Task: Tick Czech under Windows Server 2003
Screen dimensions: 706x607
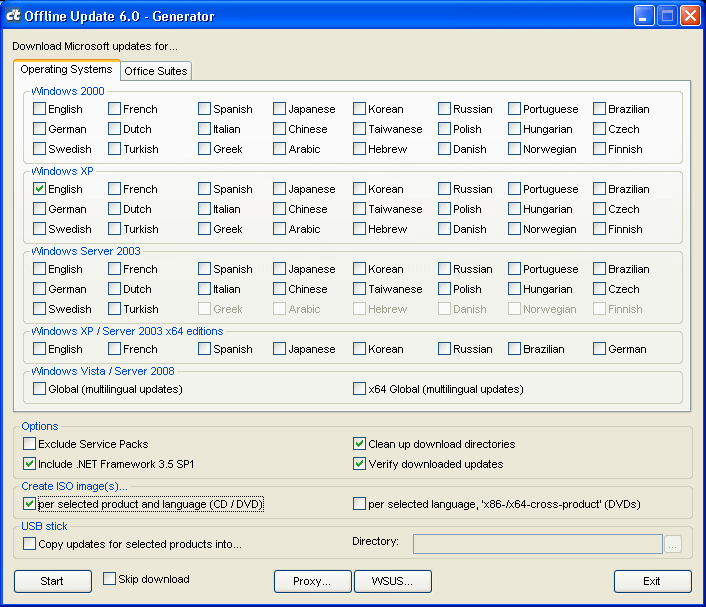Action: click(x=599, y=289)
